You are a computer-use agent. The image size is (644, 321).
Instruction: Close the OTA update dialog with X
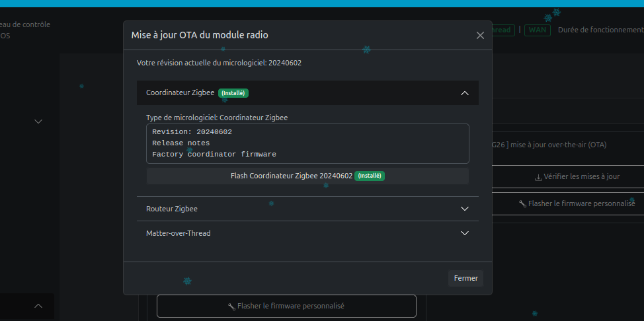[x=480, y=35]
